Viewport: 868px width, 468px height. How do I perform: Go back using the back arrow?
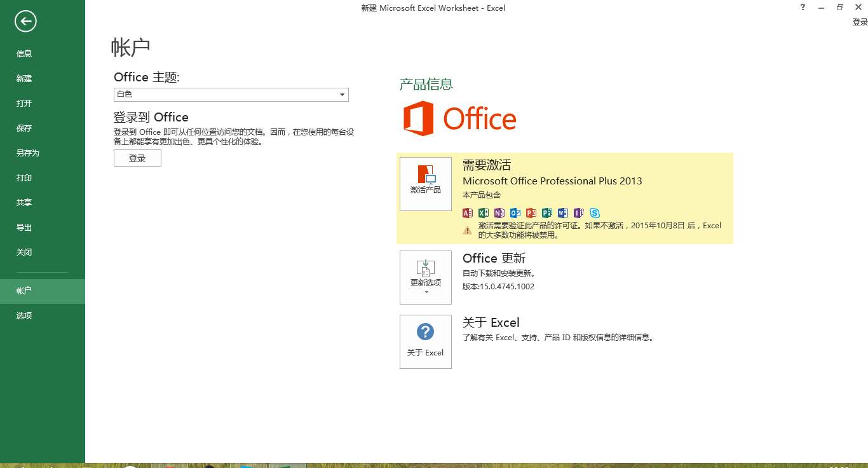coord(25,22)
